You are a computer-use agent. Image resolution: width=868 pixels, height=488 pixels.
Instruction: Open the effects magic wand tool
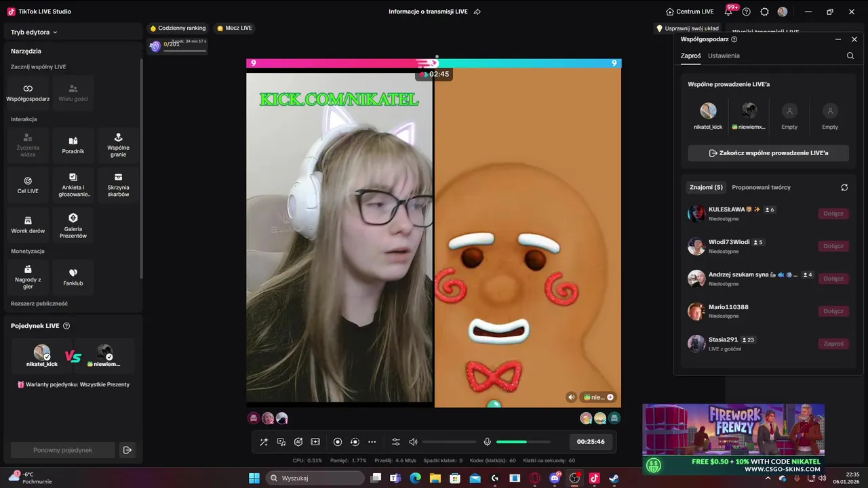[x=264, y=442]
